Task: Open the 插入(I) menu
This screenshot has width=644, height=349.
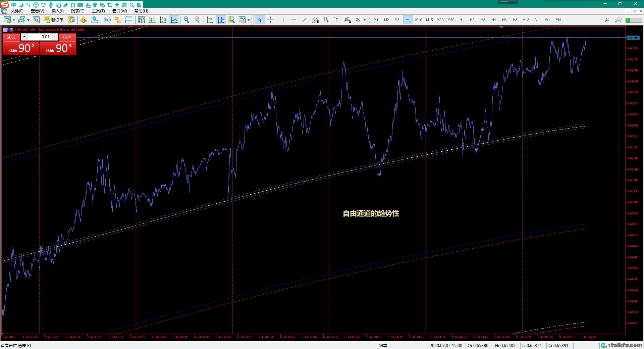Action: point(57,11)
